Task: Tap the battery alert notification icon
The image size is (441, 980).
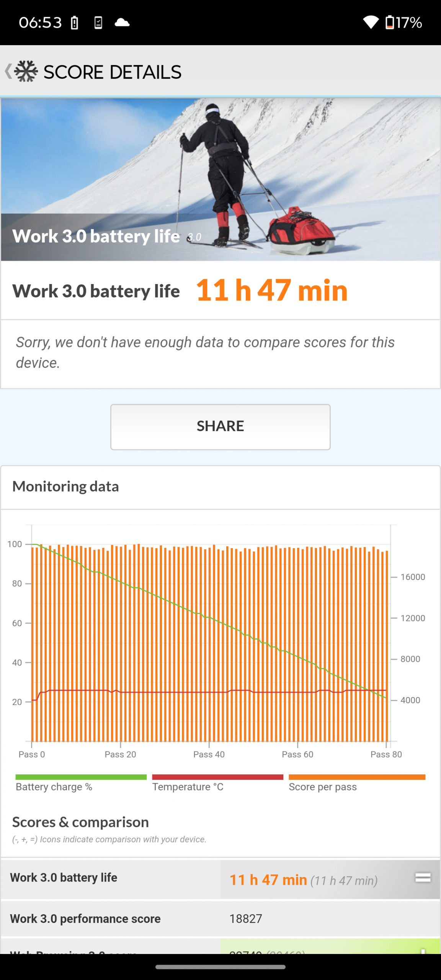Action: [75, 23]
